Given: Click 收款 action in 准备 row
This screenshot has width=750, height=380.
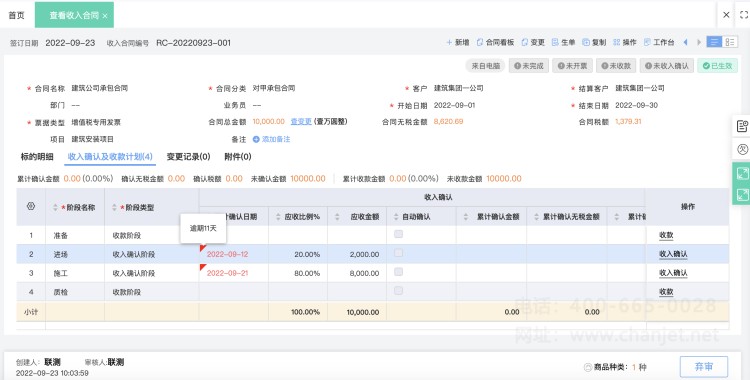Looking at the screenshot, I should click(666, 235).
